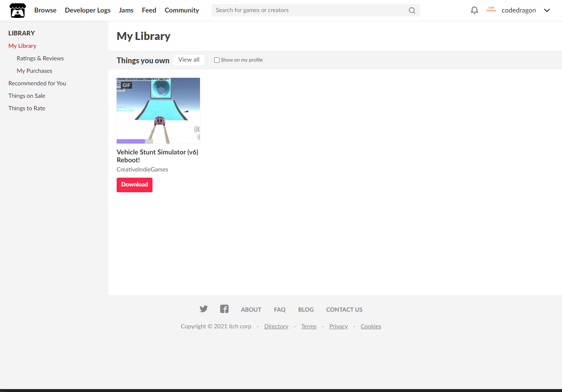Open the ABOUT footer link

point(251,310)
